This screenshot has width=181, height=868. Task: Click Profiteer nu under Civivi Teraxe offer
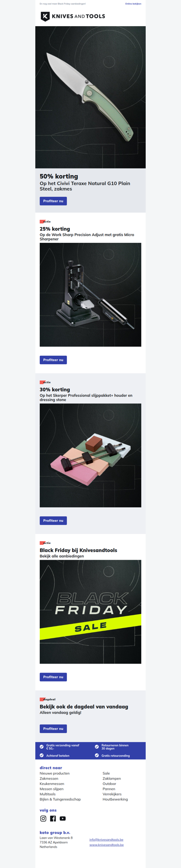53,201
